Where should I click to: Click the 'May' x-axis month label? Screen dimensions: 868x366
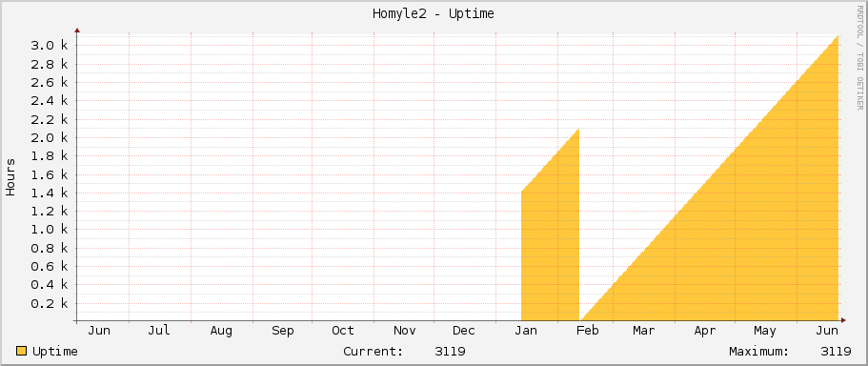pos(765,331)
